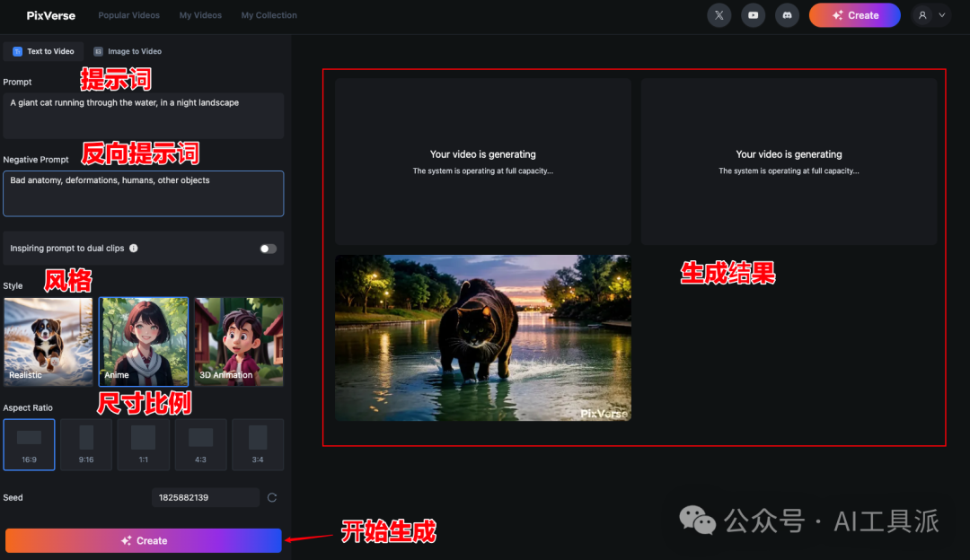Expand the account dropdown chevron
Image resolution: width=970 pixels, height=560 pixels.
click(x=942, y=15)
